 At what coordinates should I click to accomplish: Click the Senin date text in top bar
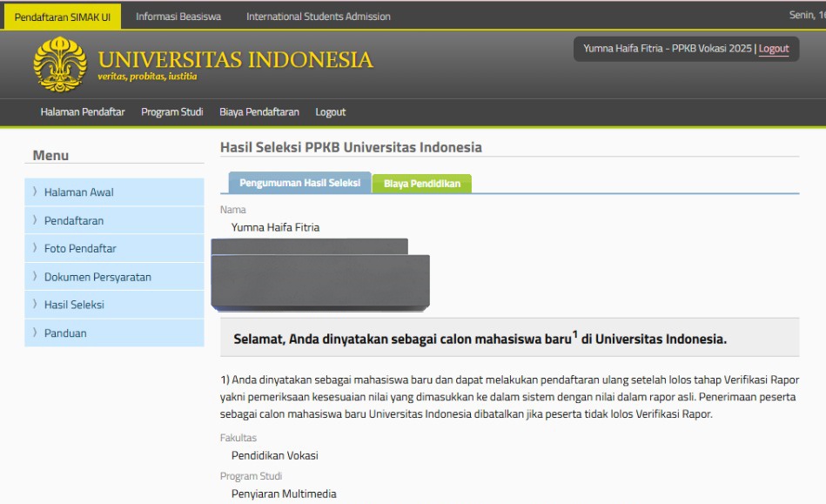pos(807,16)
